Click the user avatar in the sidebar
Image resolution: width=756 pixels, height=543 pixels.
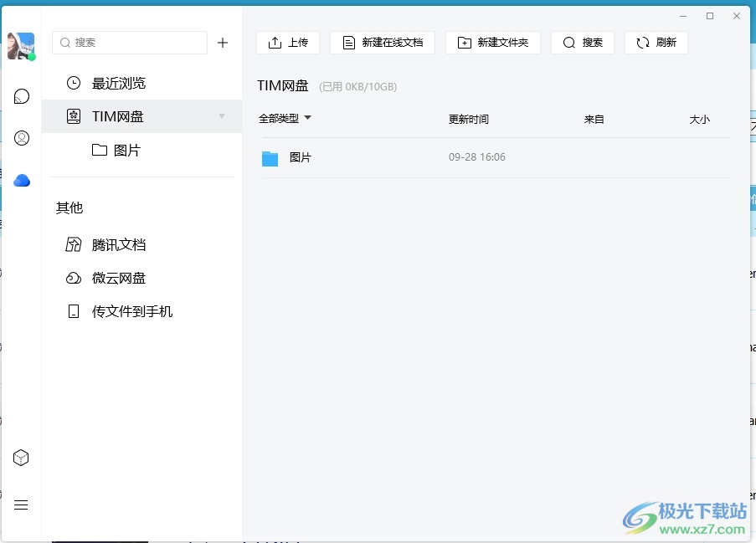pos(21,46)
